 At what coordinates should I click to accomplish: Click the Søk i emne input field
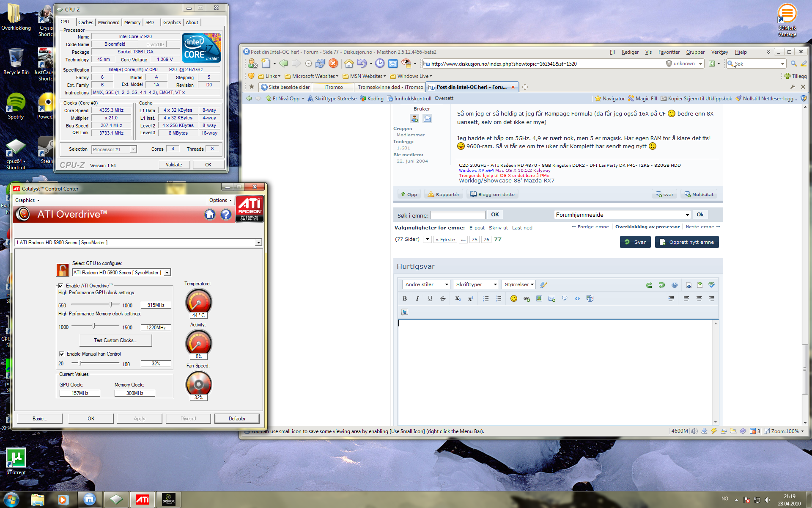tap(458, 215)
